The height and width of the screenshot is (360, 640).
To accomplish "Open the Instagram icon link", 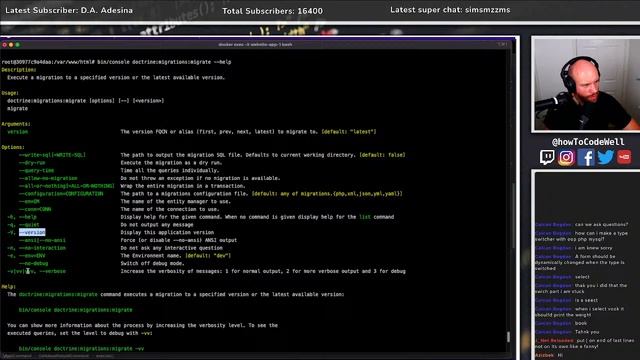I will click(x=566, y=157).
